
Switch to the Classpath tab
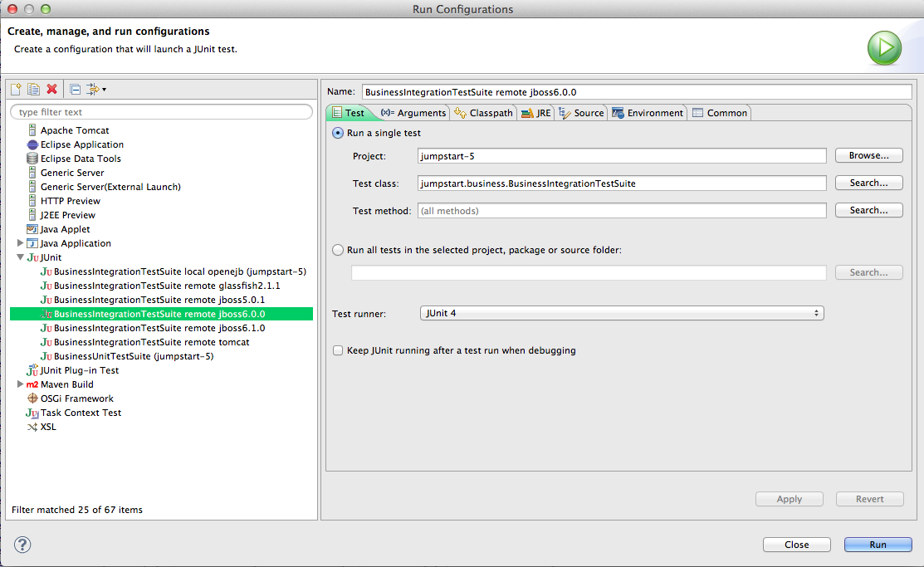(x=484, y=113)
